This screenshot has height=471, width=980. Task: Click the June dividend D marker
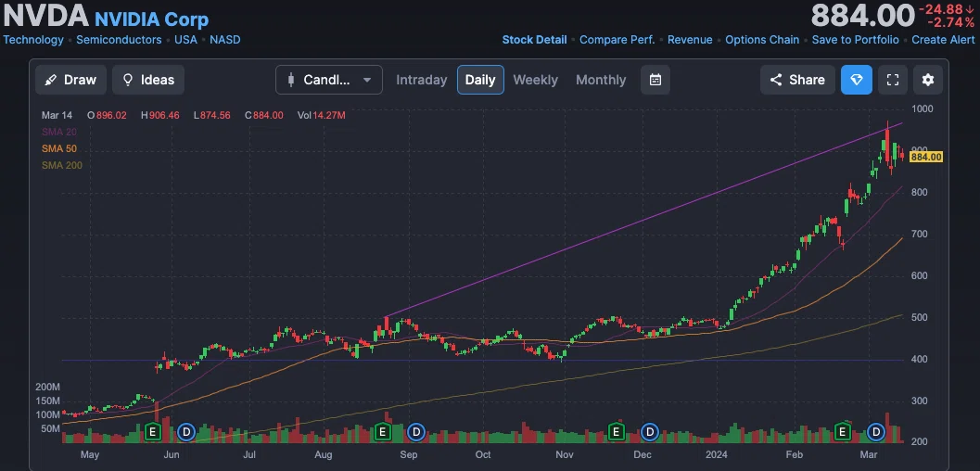186,431
